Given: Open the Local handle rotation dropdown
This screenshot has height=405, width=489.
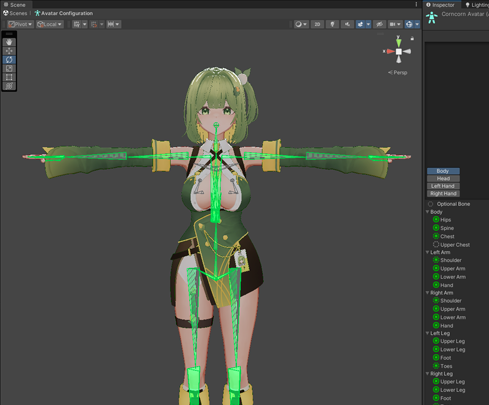Looking at the screenshot, I should (x=50, y=24).
